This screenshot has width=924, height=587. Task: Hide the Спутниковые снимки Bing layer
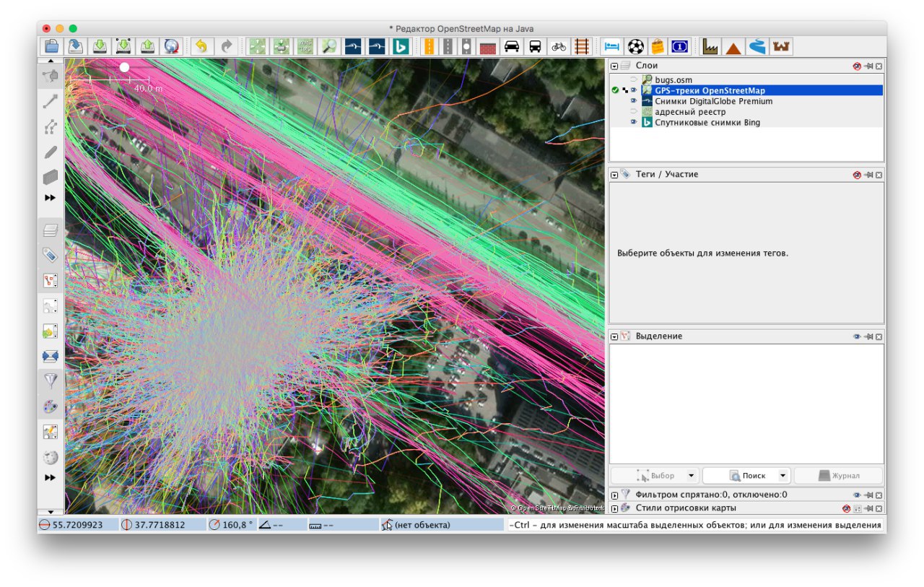pos(634,123)
